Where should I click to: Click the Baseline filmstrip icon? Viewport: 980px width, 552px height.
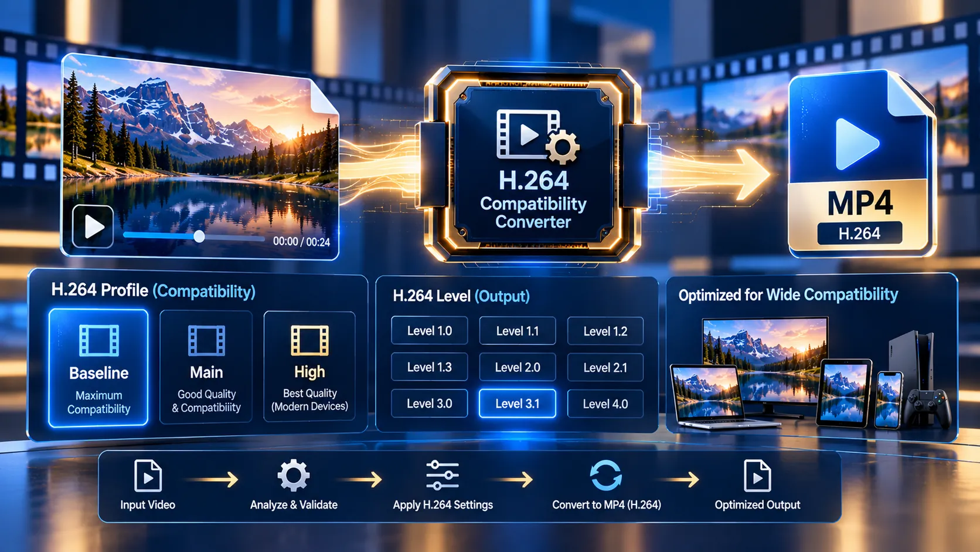[x=99, y=341]
